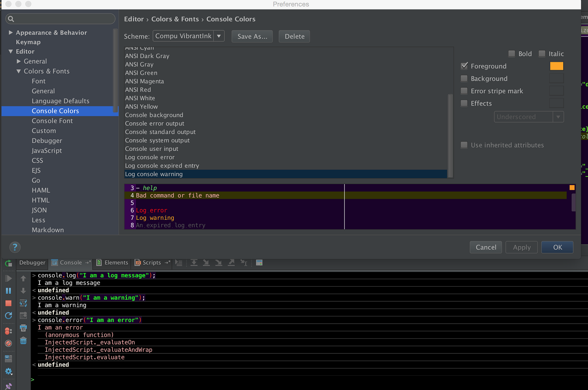This screenshot has width=588, height=390.
Task: Open the Scheme dropdown Compu VibrantInk
Action: 188,36
